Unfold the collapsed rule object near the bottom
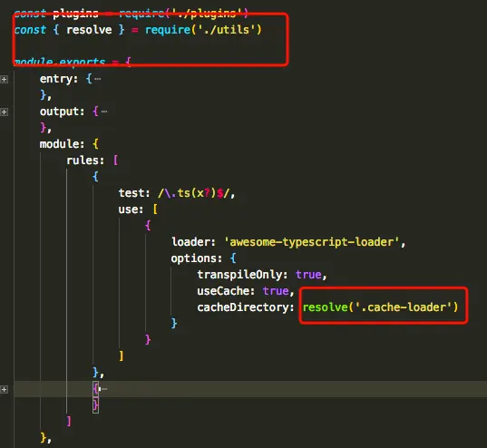The image size is (487, 448). pos(4,389)
